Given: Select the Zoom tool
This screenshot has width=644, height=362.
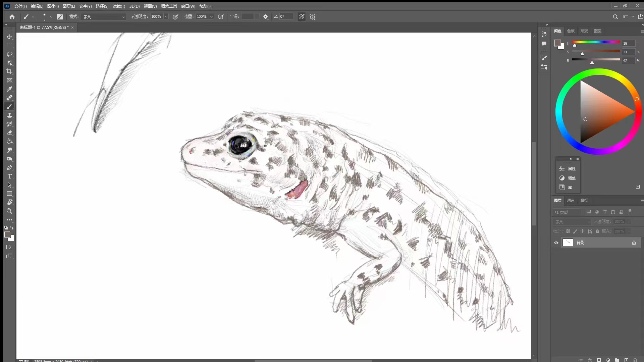Looking at the screenshot, I should tap(9, 211).
